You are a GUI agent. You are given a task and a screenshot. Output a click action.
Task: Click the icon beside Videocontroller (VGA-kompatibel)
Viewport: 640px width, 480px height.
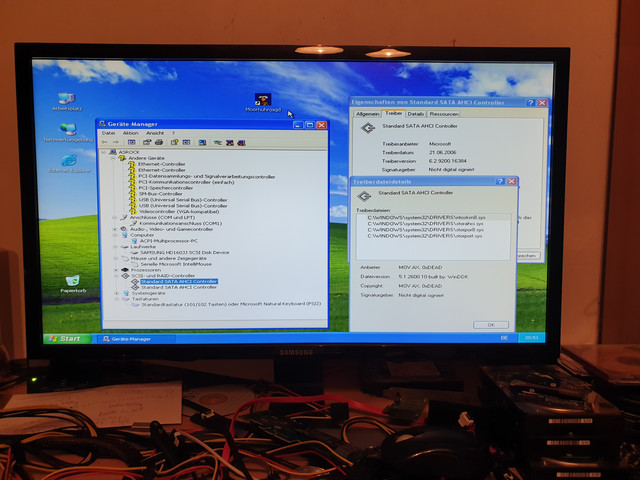pos(132,211)
